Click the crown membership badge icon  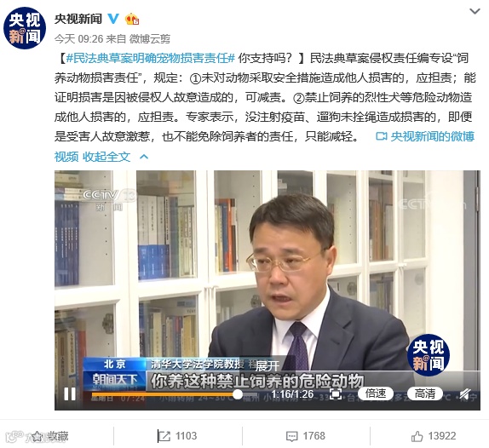pyautogui.click(x=132, y=19)
